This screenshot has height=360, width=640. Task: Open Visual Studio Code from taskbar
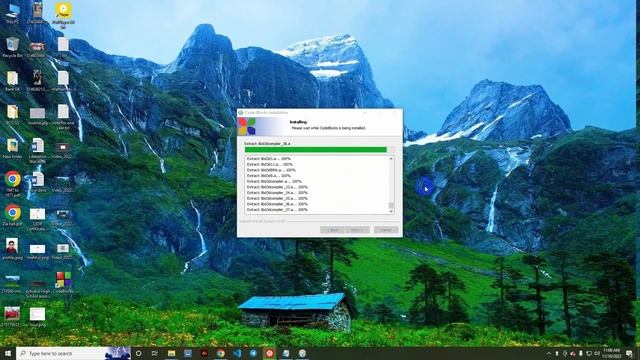point(237,353)
